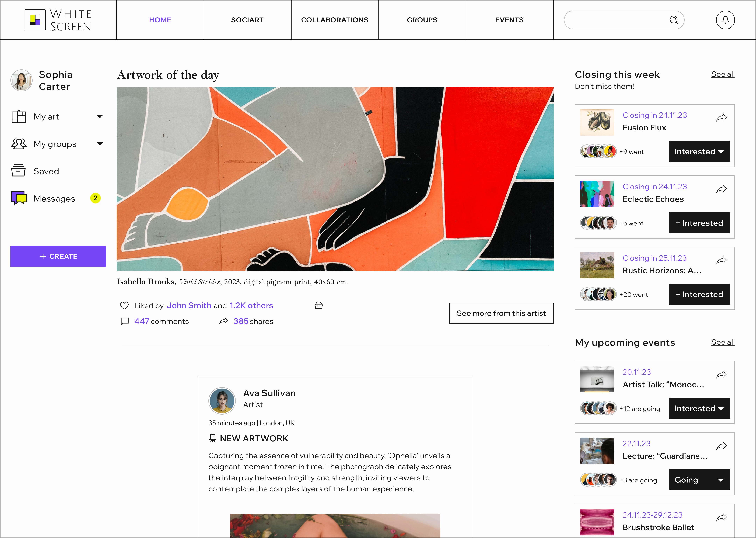Click See more from this artist
The height and width of the screenshot is (538, 756).
pos(501,313)
